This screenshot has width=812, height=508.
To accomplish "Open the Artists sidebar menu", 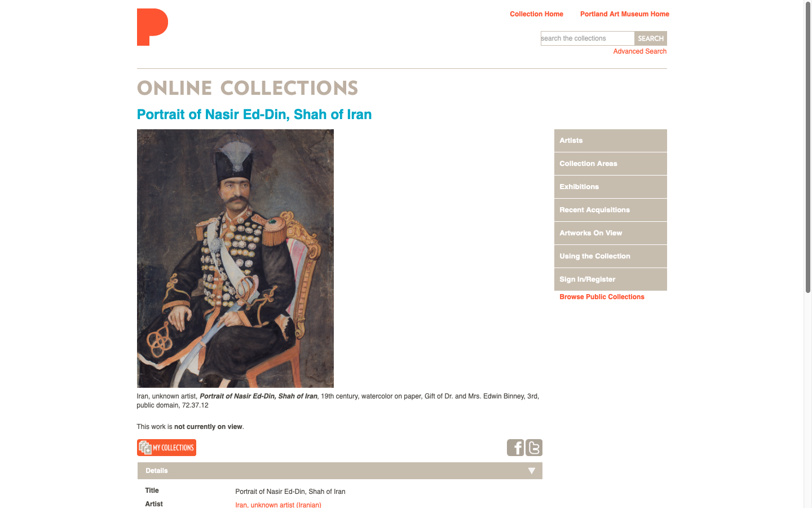I will click(611, 141).
